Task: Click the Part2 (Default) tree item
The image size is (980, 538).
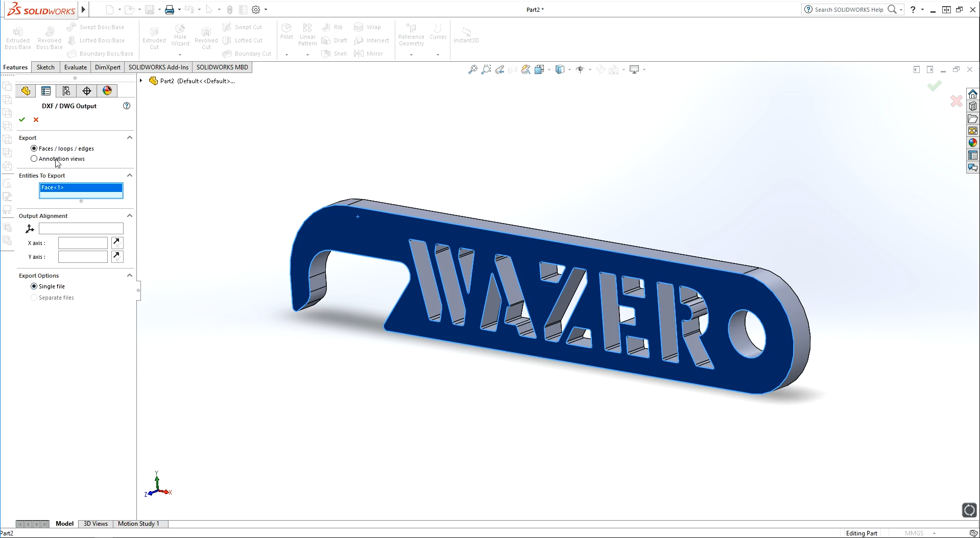Action: click(x=192, y=81)
